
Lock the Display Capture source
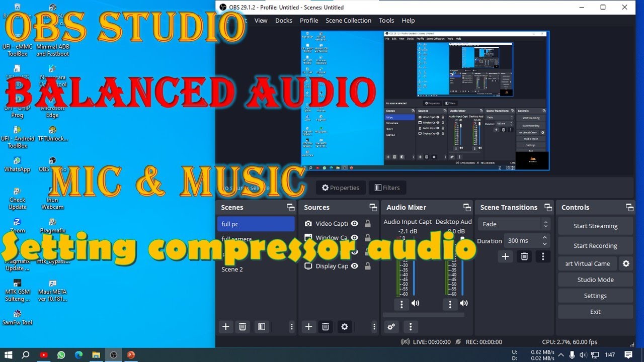click(368, 266)
